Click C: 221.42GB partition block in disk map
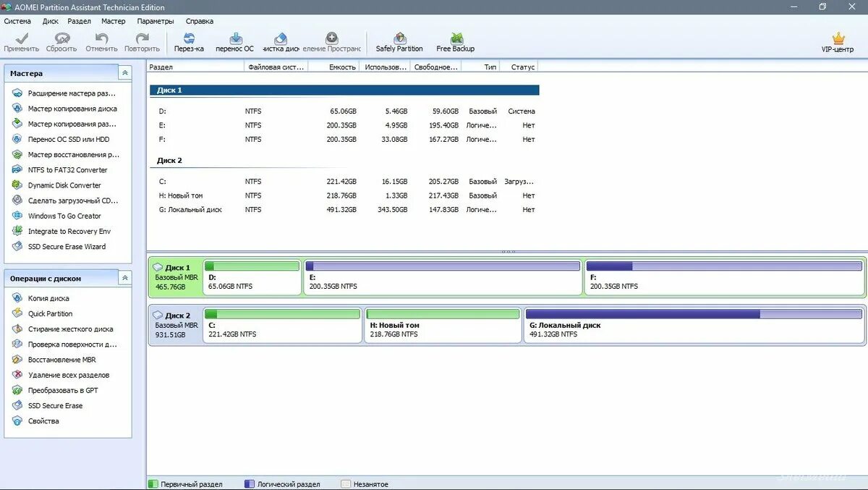 pyautogui.click(x=282, y=325)
